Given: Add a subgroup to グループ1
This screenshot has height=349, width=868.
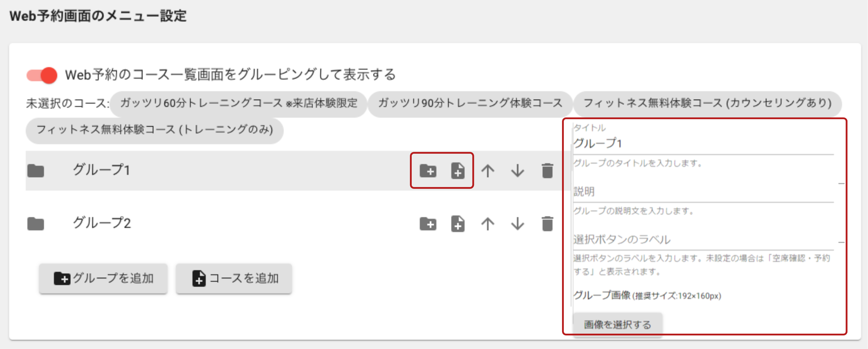Looking at the screenshot, I should coord(428,171).
